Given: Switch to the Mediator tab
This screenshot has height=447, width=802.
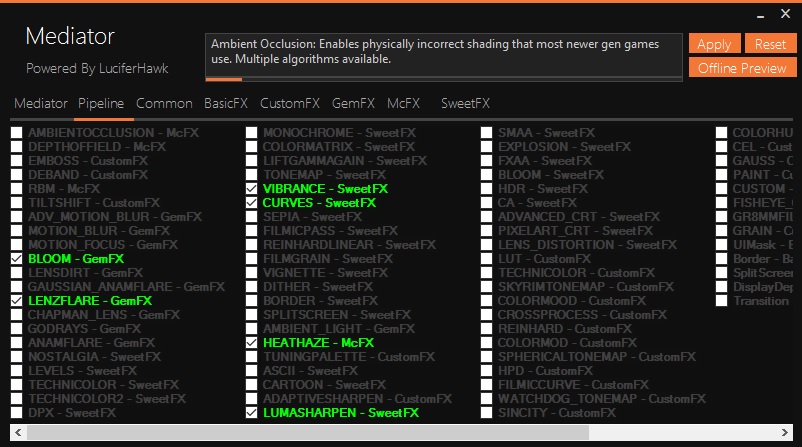Looking at the screenshot, I should click(41, 103).
